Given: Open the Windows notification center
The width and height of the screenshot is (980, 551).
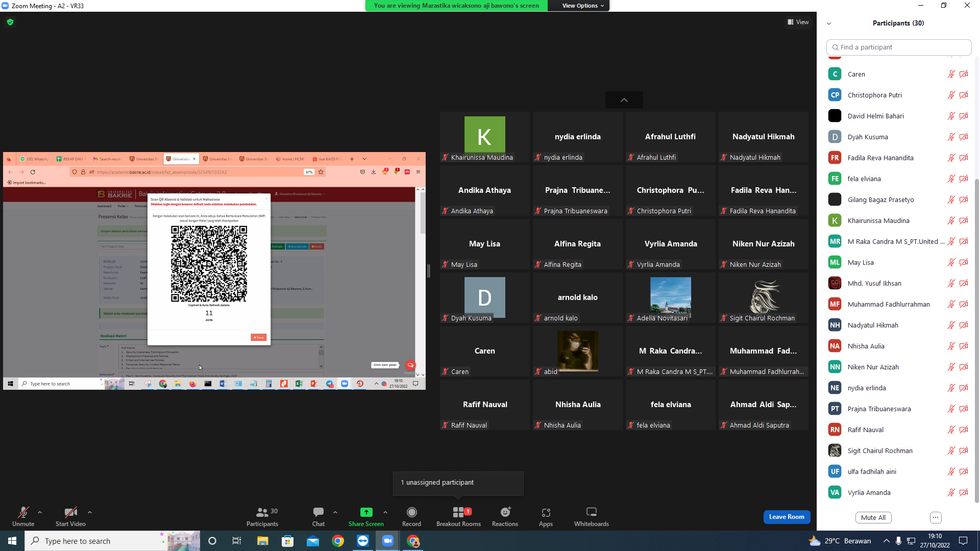Looking at the screenshot, I should coord(963,541).
